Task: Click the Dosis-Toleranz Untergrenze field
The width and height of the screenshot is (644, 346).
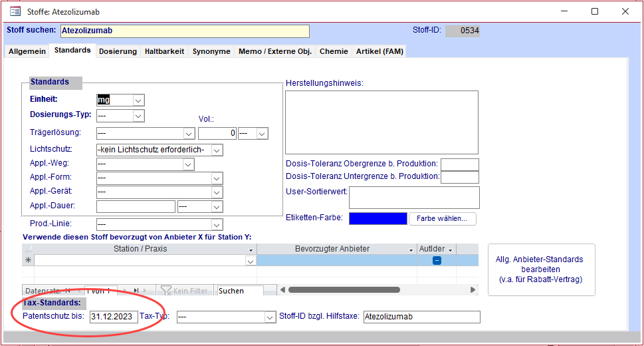Action: click(x=460, y=177)
